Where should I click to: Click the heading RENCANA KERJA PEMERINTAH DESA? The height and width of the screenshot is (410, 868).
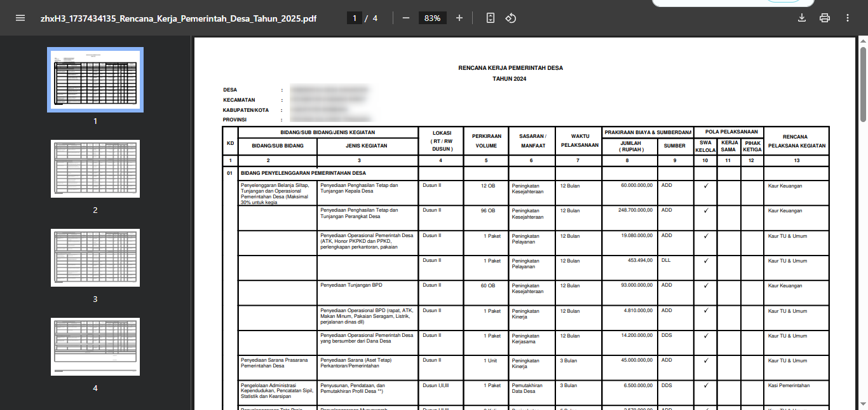point(510,68)
